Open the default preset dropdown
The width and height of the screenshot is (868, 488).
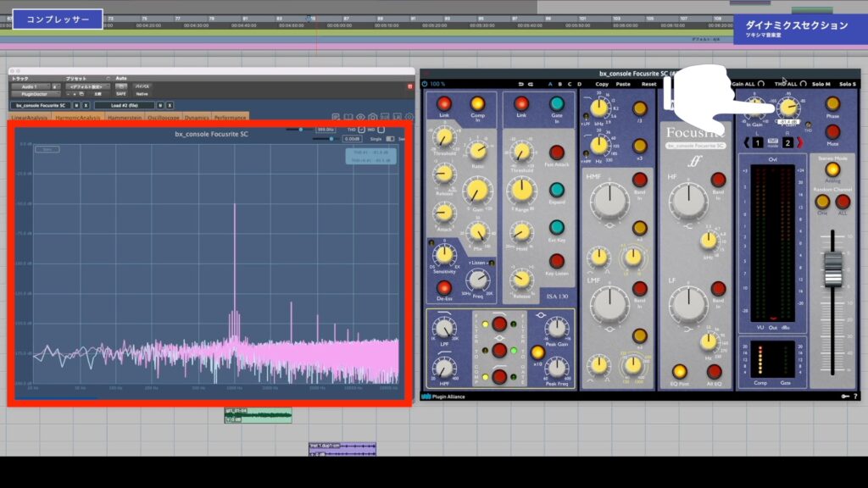coord(88,87)
